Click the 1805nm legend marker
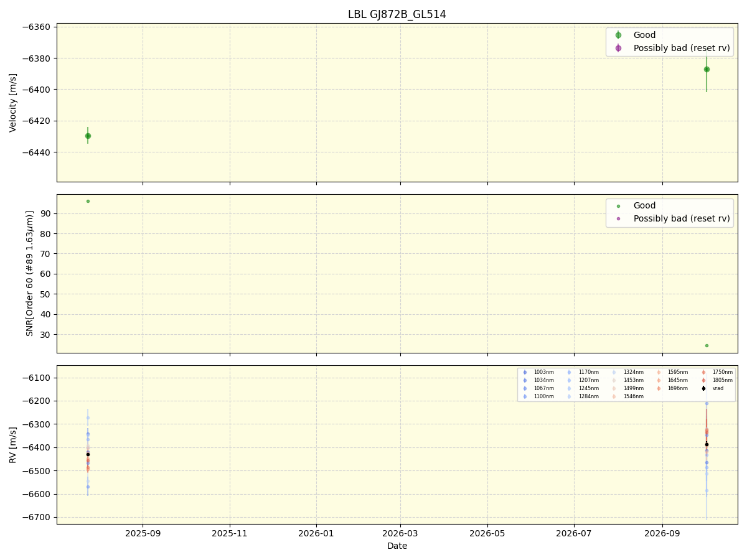The width and height of the screenshot is (747, 560). (703, 380)
